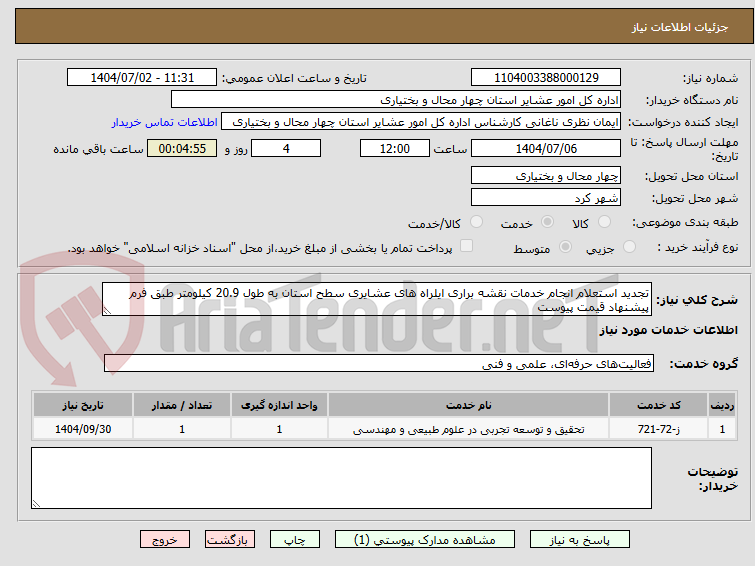Viewport: 755px width, 566px height.
Task: Click the description box resize grip
Action: coord(107,311)
